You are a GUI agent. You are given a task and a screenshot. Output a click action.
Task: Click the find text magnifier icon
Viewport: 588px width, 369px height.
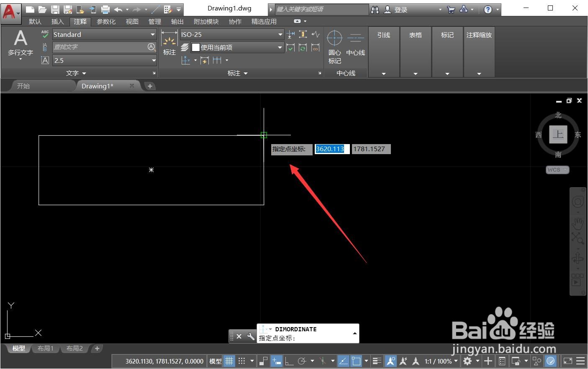151,47
